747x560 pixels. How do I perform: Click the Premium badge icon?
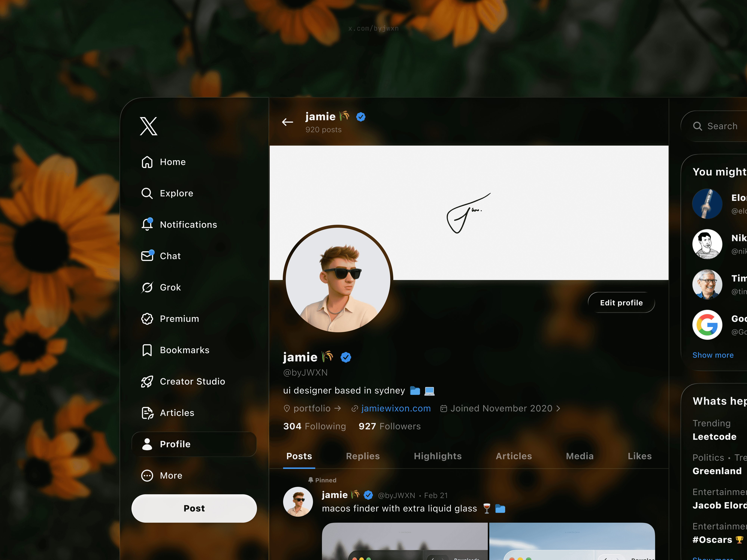[x=147, y=319]
